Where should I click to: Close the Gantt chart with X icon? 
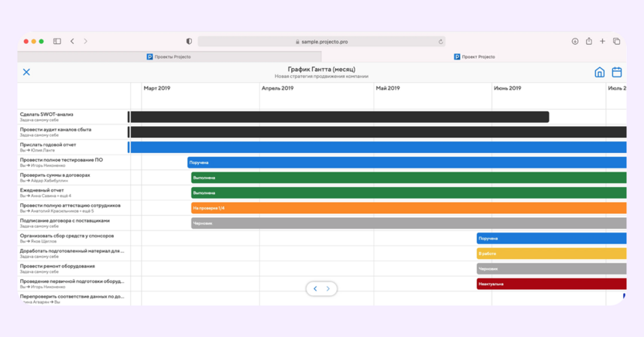26,72
